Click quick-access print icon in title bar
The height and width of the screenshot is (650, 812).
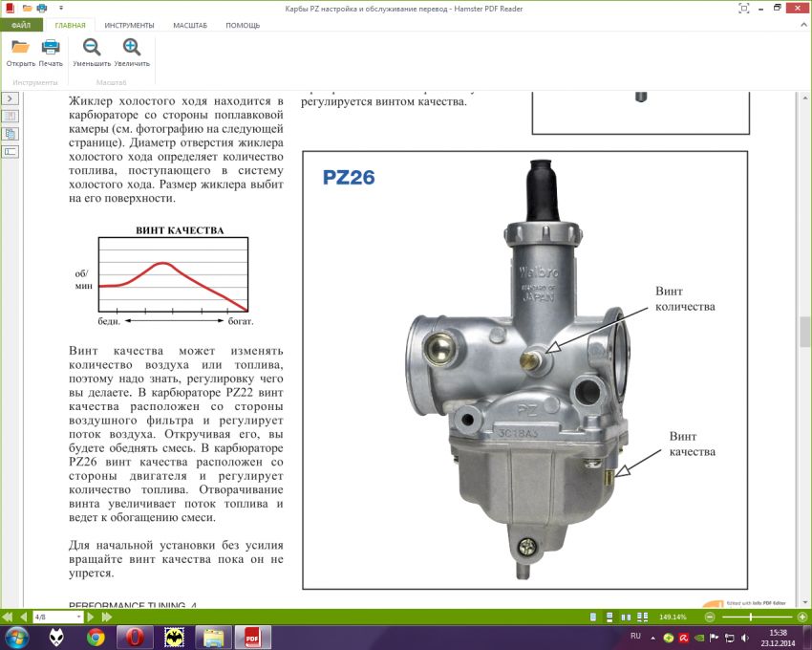pyautogui.click(x=42, y=9)
